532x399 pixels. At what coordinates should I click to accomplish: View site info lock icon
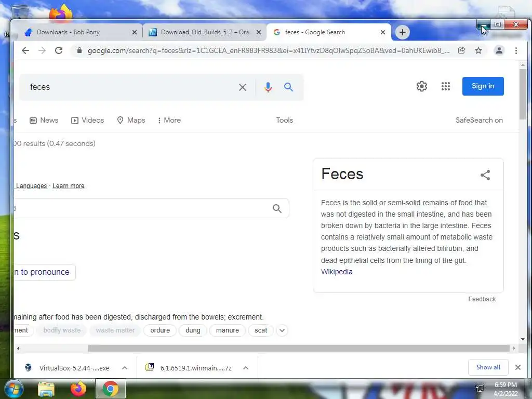click(x=79, y=50)
